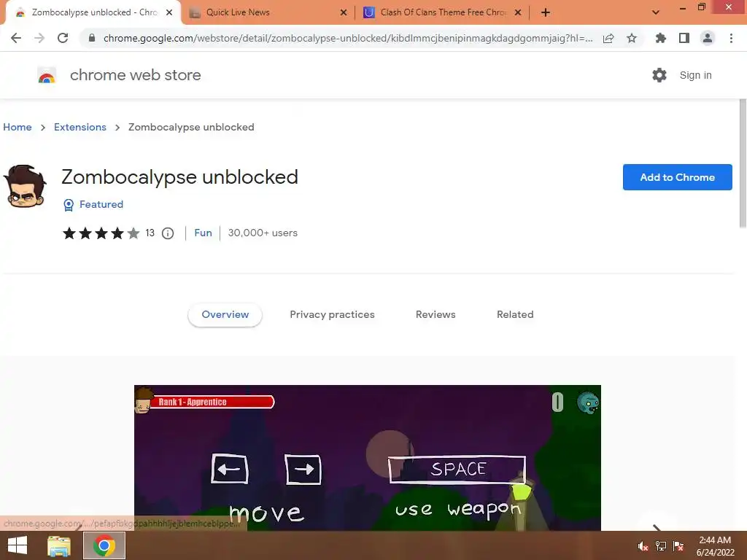Click the Chrome Web Store rainbow logo
Screen dimensions: 747x560
[x=47, y=75]
